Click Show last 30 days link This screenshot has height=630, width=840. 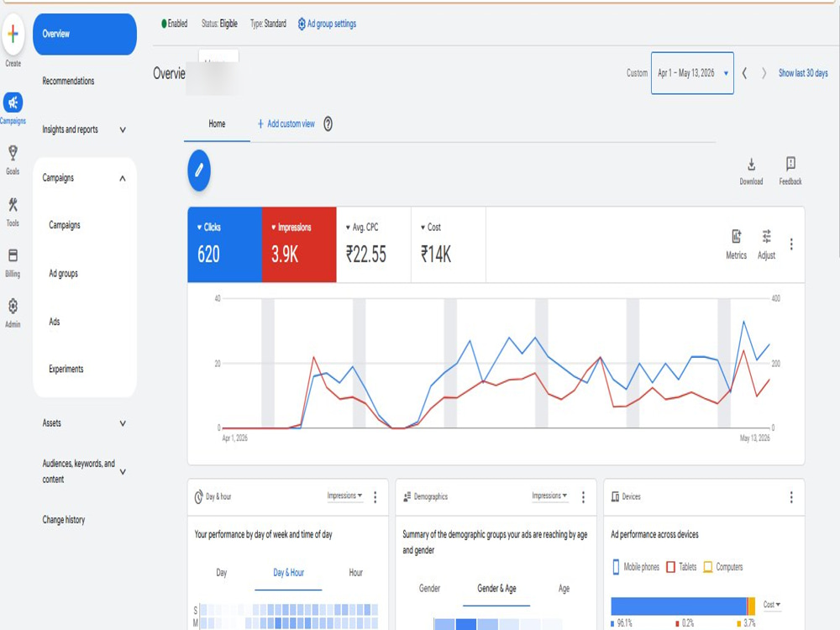802,73
